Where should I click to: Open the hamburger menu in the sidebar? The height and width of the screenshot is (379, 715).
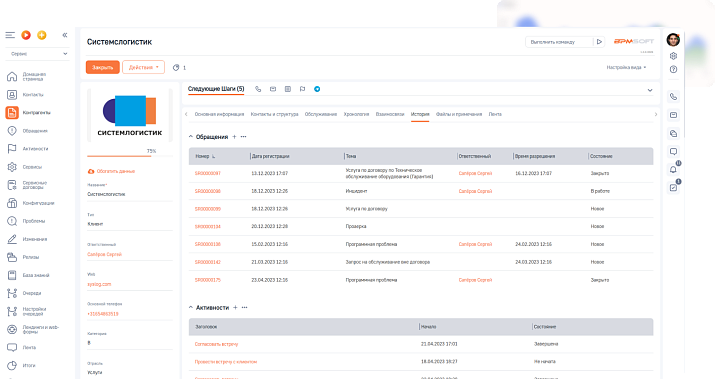click(x=10, y=35)
